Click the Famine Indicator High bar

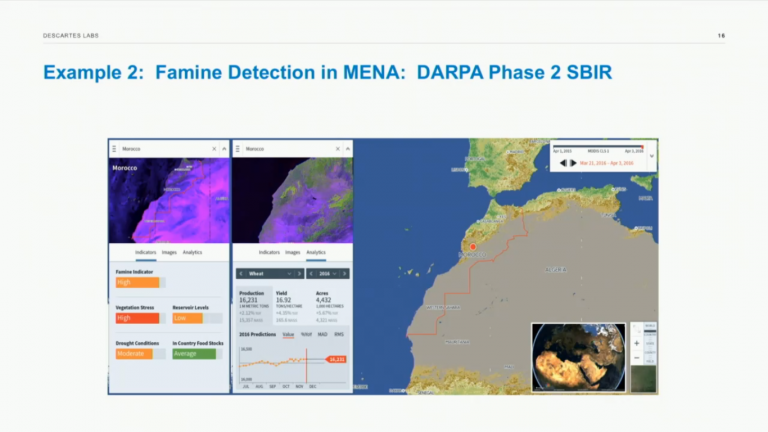[x=141, y=283]
